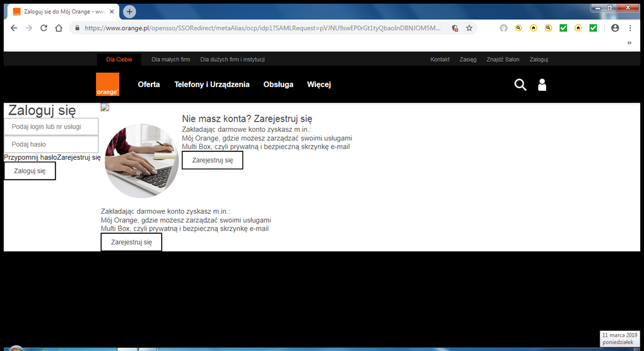The width and height of the screenshot is (644, 351).
Task: Focus the Podaj login lub nr usługi field
Action: (52, 127)
